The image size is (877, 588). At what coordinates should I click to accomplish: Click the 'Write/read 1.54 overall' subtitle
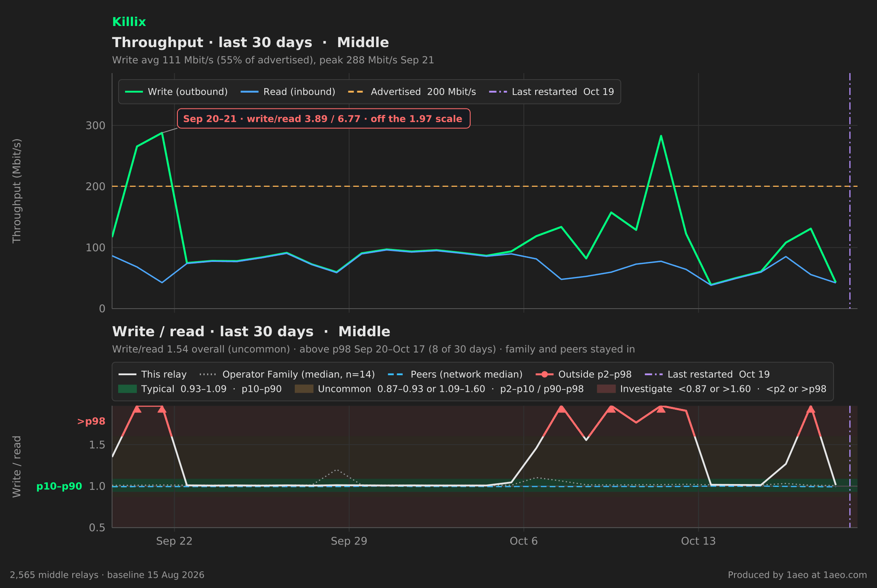pyautogui.click(x=374, y=349)
